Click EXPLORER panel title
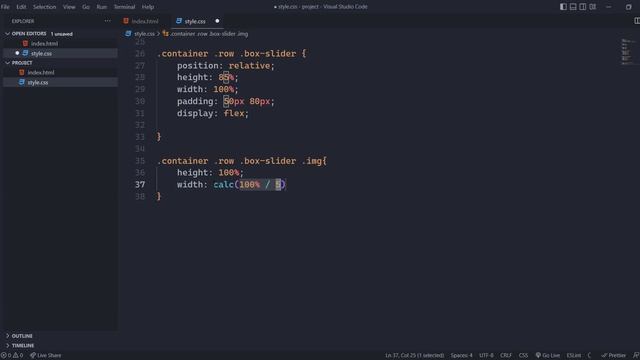Viewport: 640px width, 360px height. point(23,21)
